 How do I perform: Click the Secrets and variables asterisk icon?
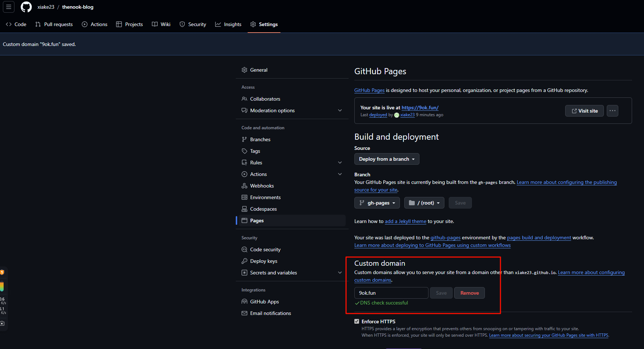pyautogui.click(x=244, y=273)
